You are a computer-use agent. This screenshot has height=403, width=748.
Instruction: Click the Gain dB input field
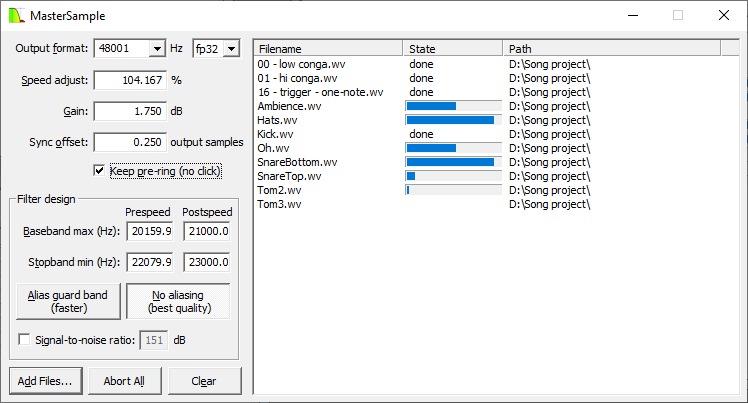pos(130,111)
